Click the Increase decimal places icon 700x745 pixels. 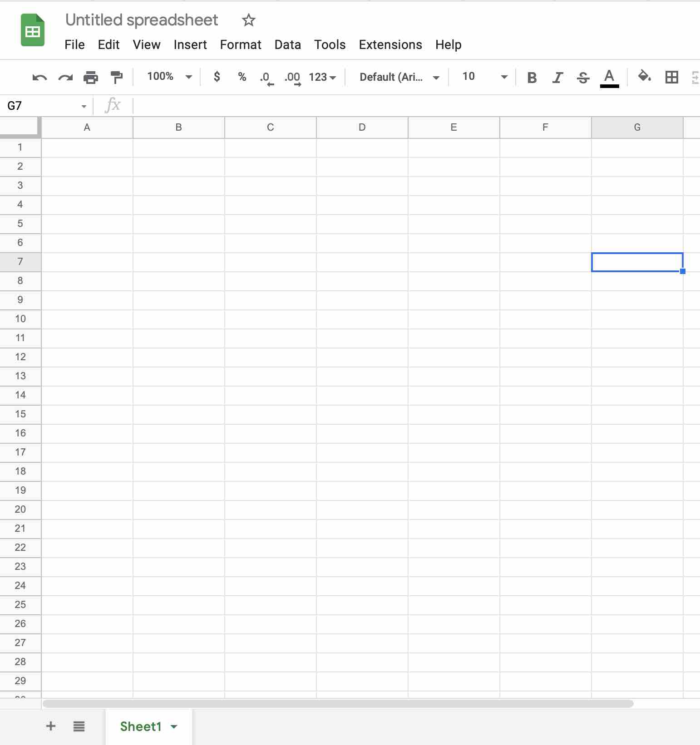(292, 78)
